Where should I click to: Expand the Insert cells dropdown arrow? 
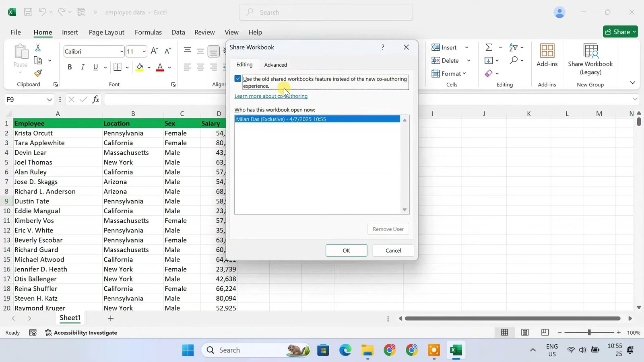(466, 47)
